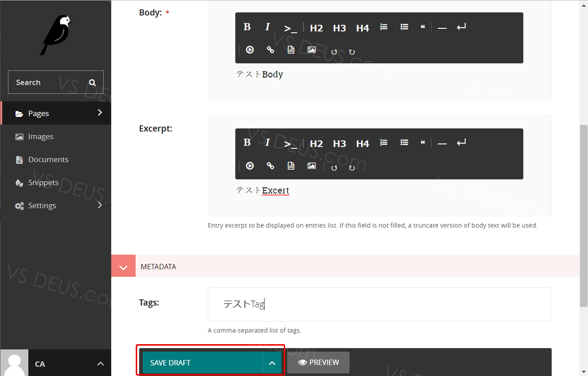The height and width of the screenshot is (376, 588).
Task: Toggle italic in the Excerpt editor toolbar
Action: point(268,142)
